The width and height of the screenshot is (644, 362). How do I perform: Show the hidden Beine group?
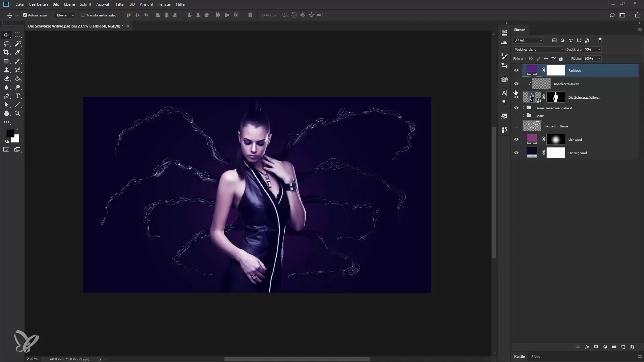click(516, 116)
